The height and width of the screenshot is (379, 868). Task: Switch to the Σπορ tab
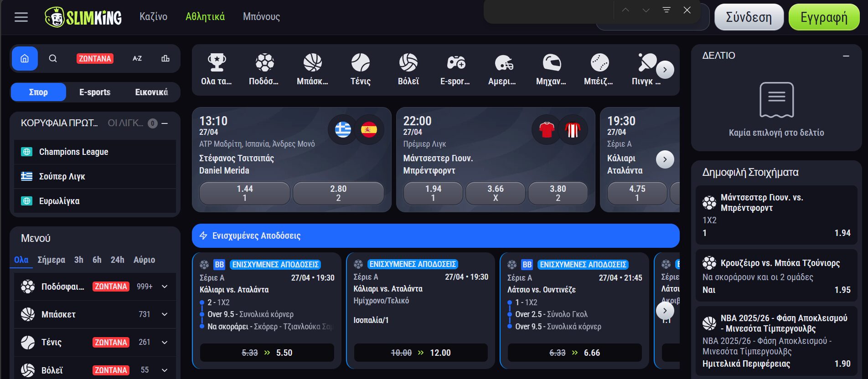coord(38,92)
